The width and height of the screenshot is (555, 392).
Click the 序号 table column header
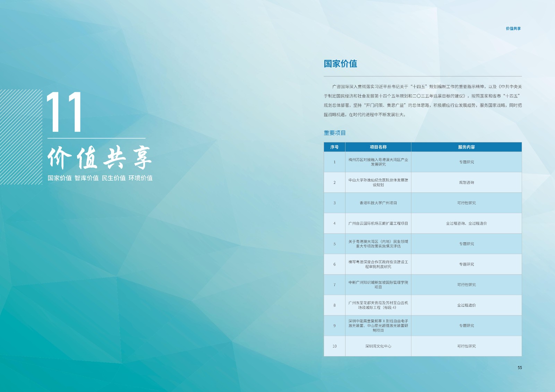tap(334, 147)
